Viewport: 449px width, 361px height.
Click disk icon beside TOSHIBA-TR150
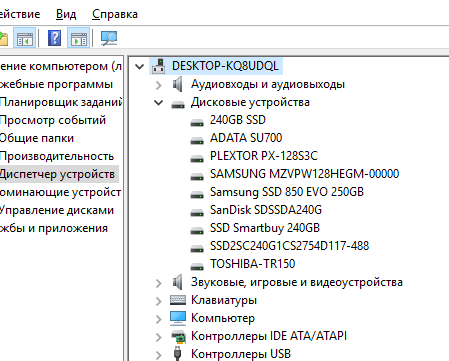point(197,267)
